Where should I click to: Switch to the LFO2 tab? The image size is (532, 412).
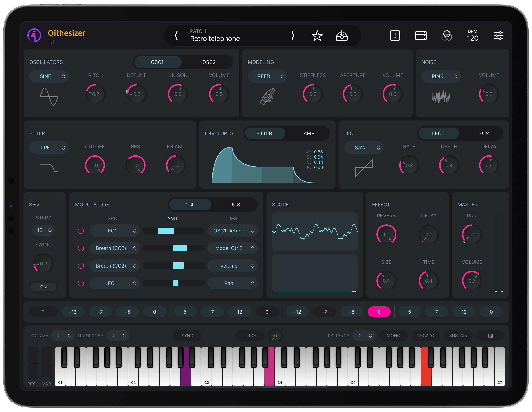click(x=482, y=133)
